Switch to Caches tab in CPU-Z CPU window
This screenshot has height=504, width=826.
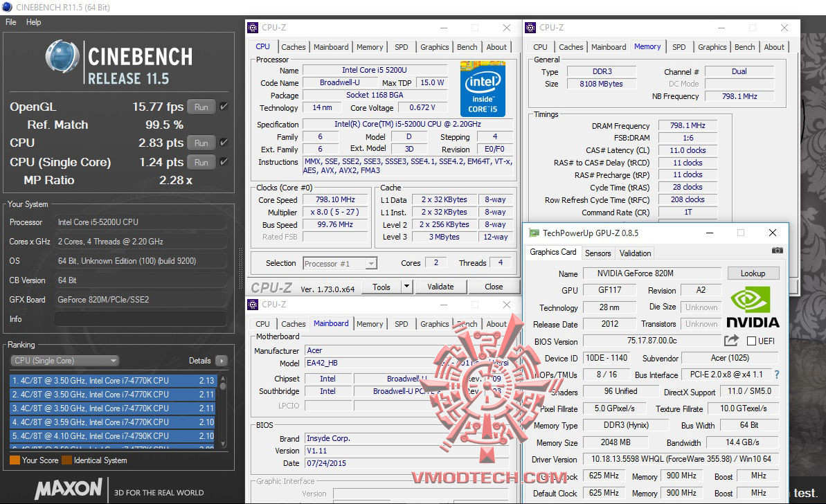click(294, 47)
